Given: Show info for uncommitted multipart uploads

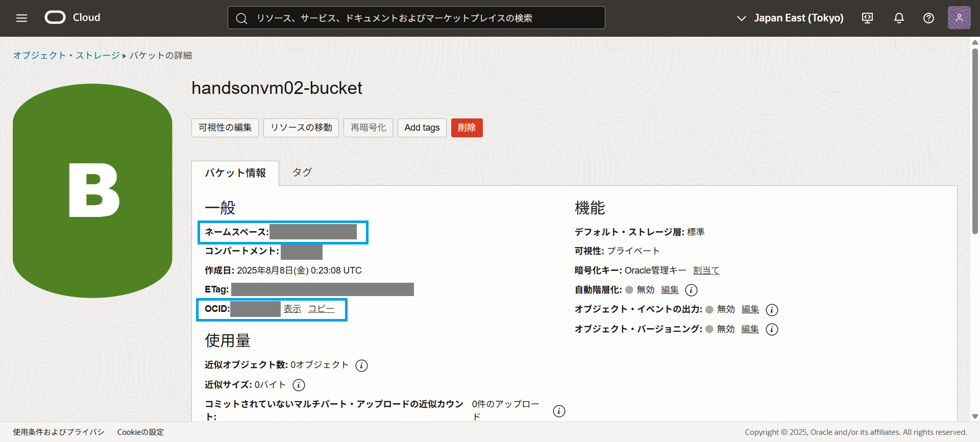Looking at the screenshot, I should click(559, 411).
